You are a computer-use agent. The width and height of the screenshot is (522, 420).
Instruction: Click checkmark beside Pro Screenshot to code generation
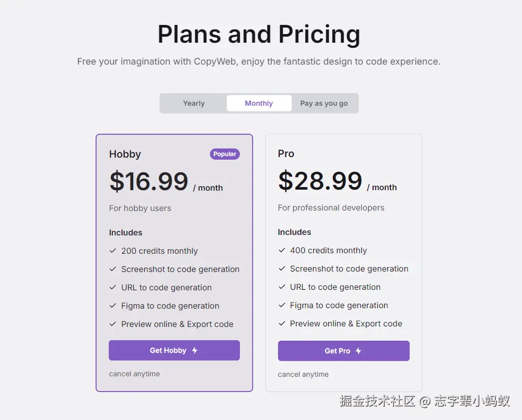point(282,268)
